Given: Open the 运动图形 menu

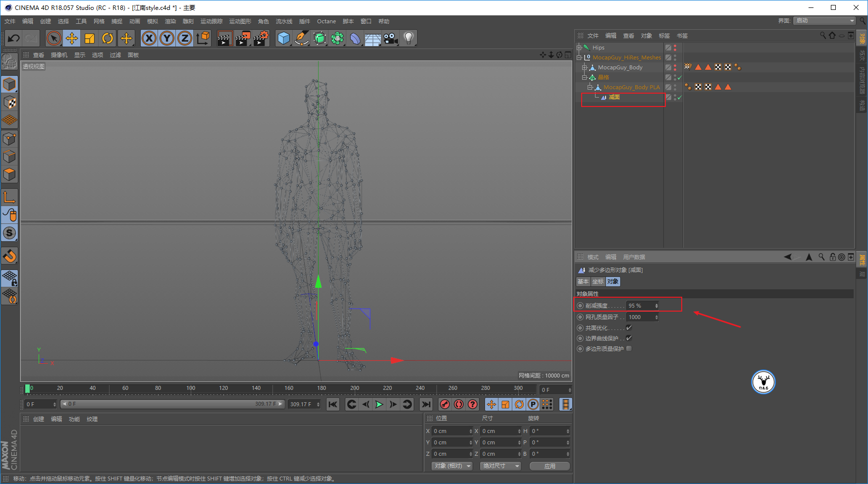Looking at the screenshot, I should [x=240, y=21].
